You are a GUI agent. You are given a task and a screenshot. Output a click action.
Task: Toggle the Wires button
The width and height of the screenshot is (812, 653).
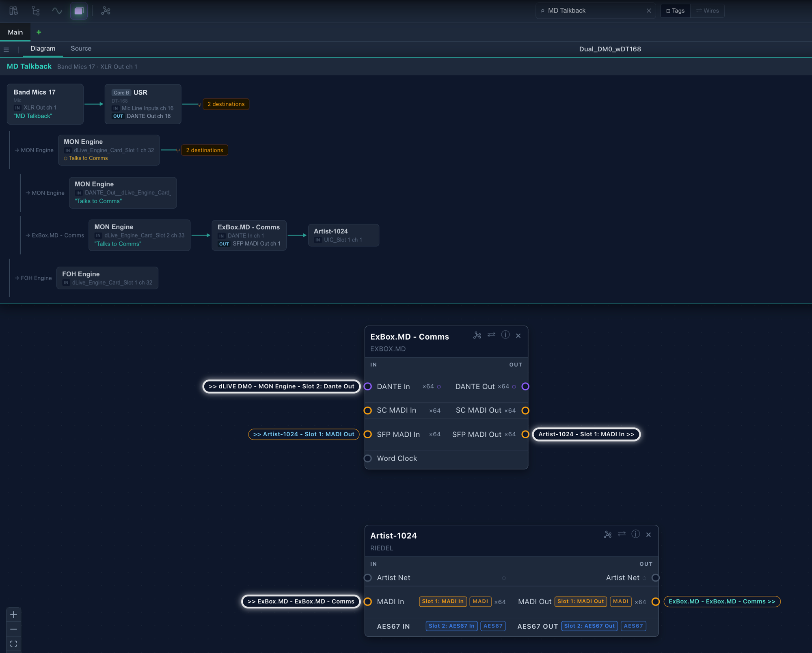(707, 11)
